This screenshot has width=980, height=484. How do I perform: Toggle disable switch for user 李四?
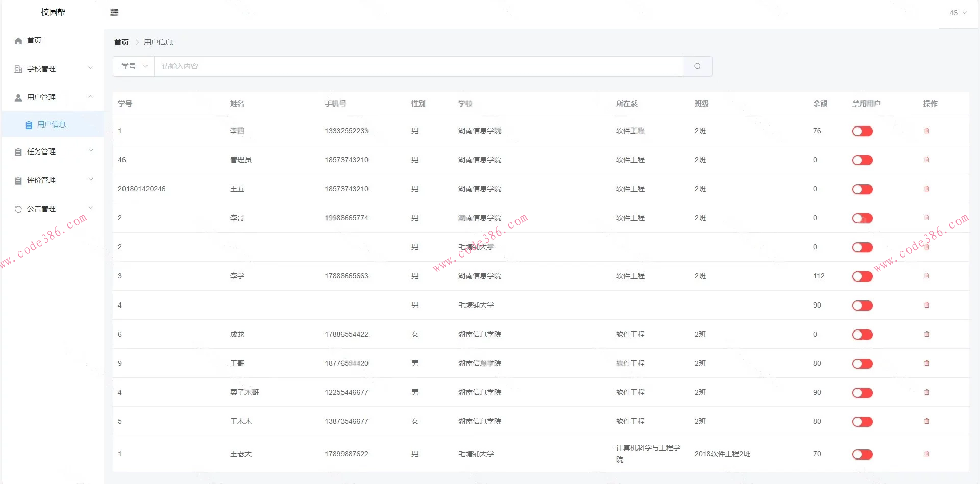coord(862,131)
